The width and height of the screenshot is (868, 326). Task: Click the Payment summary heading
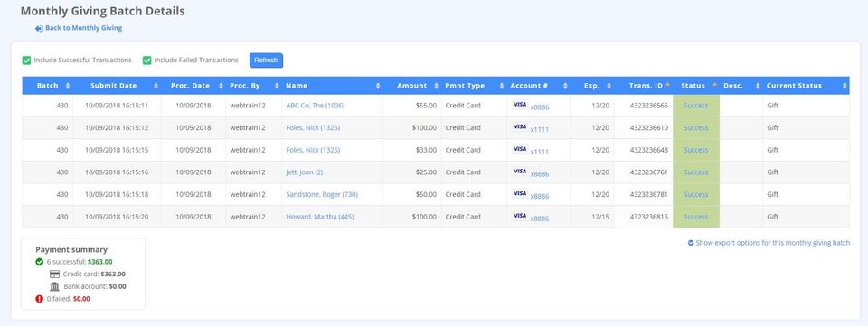(x=71, y=250)
